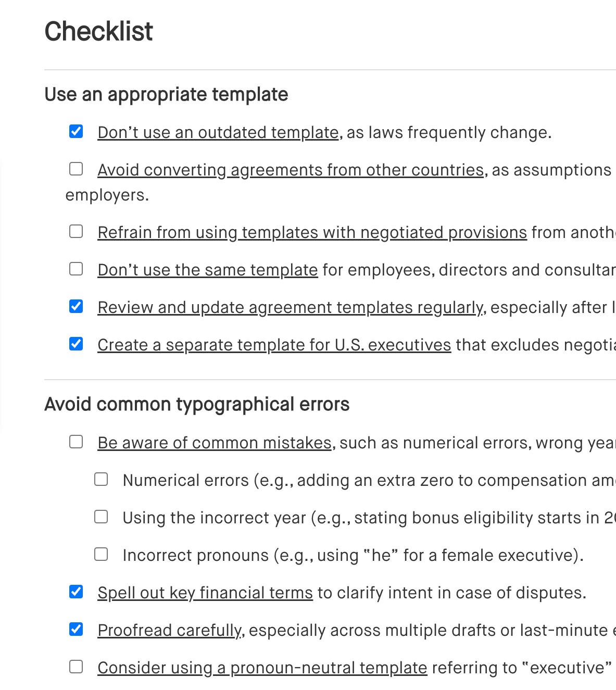Uncheck "Review and update agreement templates regularly"
Screen dimensions: 616x690
coord(76,306)
